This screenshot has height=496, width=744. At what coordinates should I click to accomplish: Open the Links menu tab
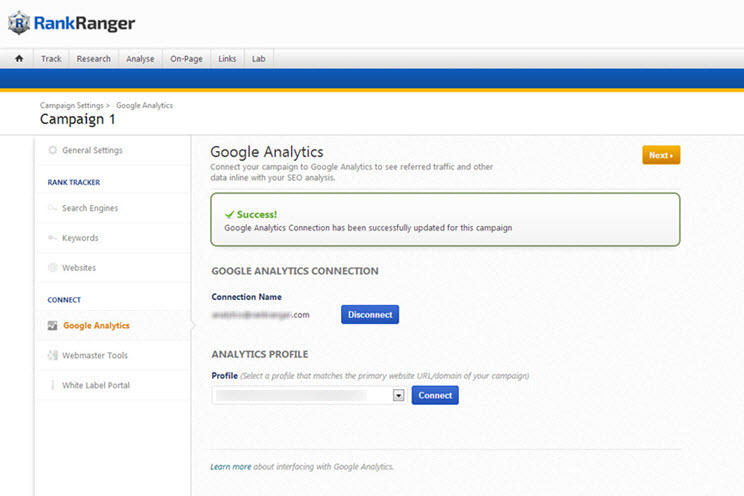(227, 59)
